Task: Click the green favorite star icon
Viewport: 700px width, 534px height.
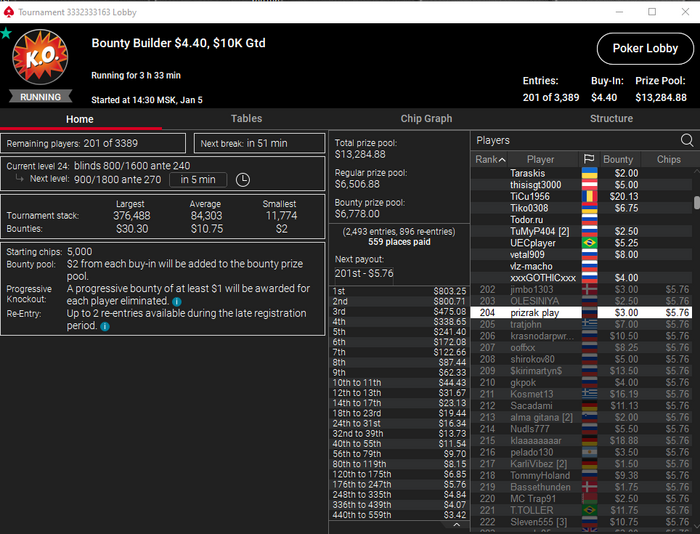Action: [x=6, y=33]
